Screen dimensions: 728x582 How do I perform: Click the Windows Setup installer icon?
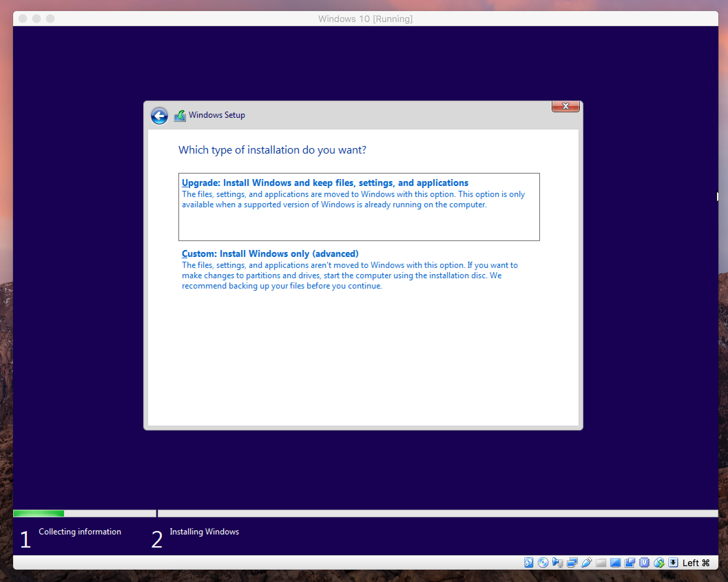pyautogui.click(x=180, y=116)
